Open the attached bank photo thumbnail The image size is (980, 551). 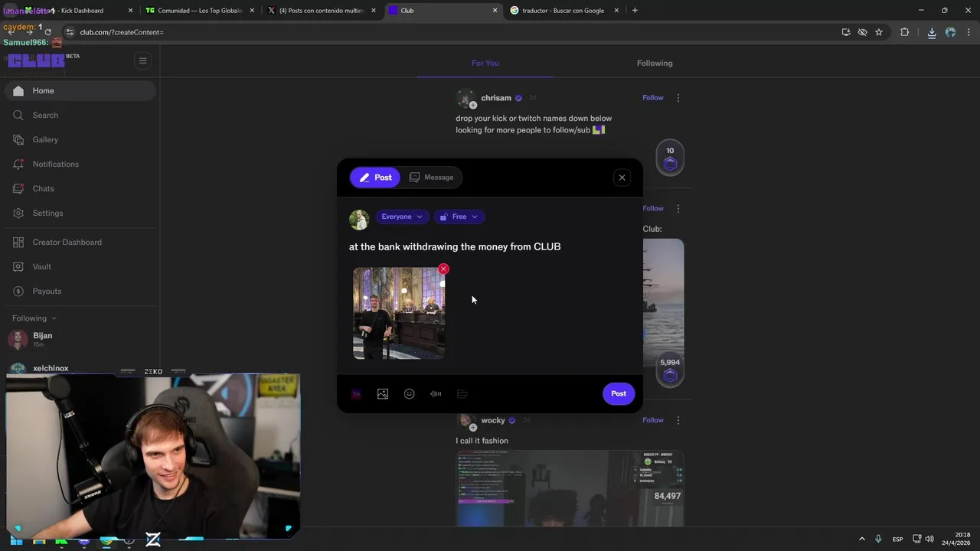pos(398,313)
